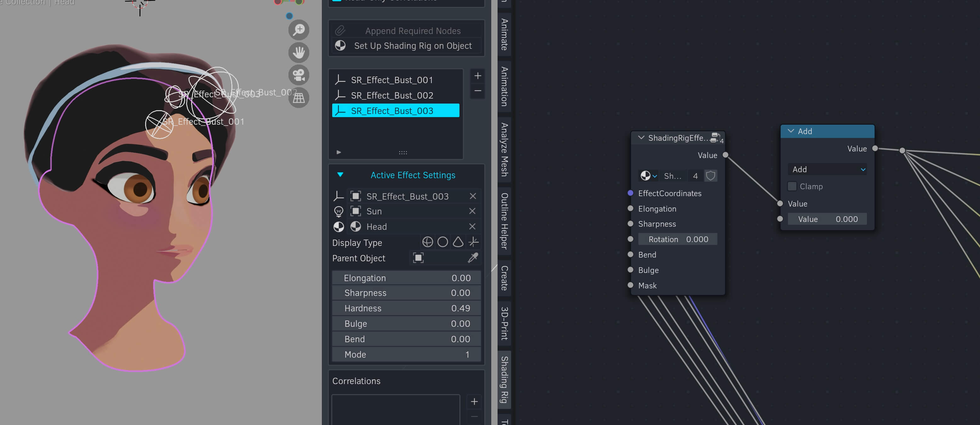980x425 pixels.
Task: Open the Outline Helper sidebar tab
Action: coord(504,221)
